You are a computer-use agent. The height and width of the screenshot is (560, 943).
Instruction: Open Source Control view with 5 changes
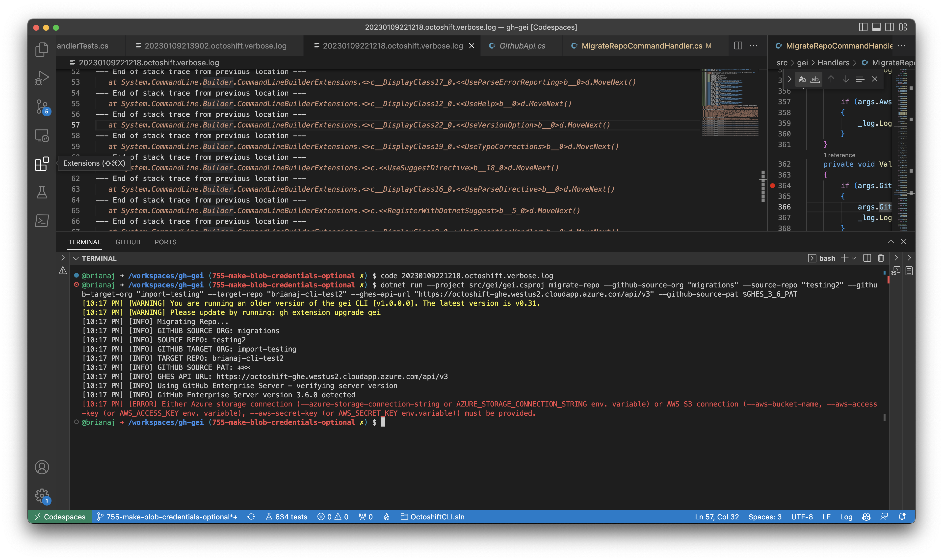(x=42, y=107)
